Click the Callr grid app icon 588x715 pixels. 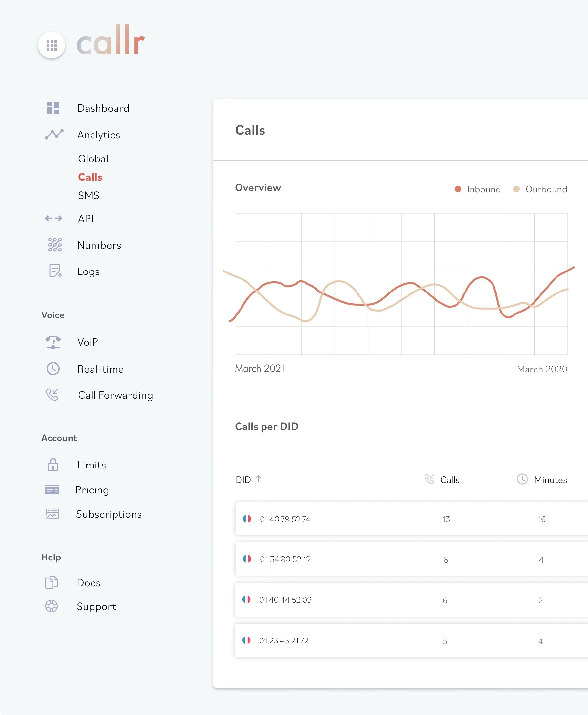(52, 45)
